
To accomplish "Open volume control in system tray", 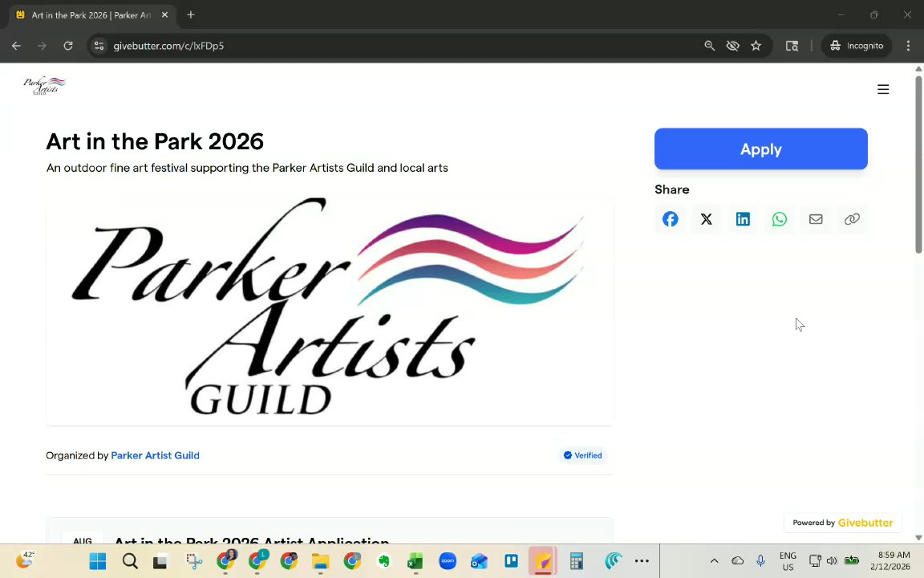I will tap(832, 561).
